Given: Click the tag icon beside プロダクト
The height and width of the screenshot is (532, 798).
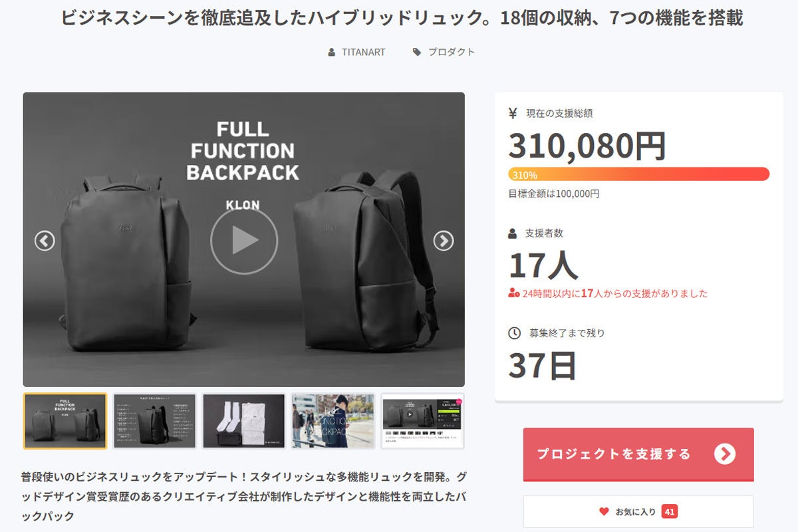Looking at the screenshot, I should pyautogui.click(x=417, y=52).
